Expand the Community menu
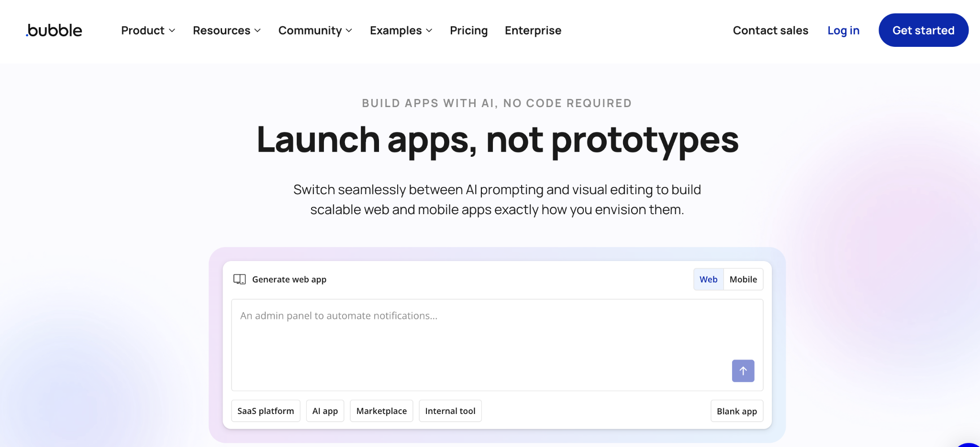The image size is (980, 447). (x=315, y=31)
